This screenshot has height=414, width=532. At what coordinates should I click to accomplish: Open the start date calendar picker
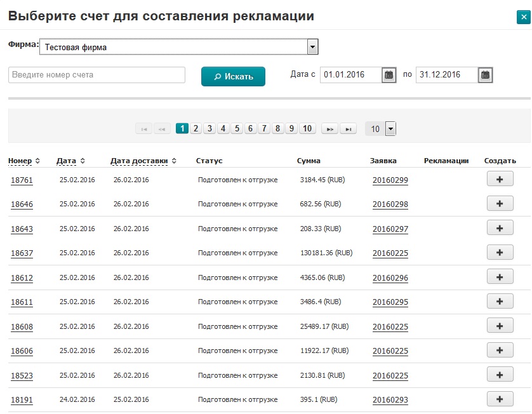pyautogui.click(x=389, y=75)
